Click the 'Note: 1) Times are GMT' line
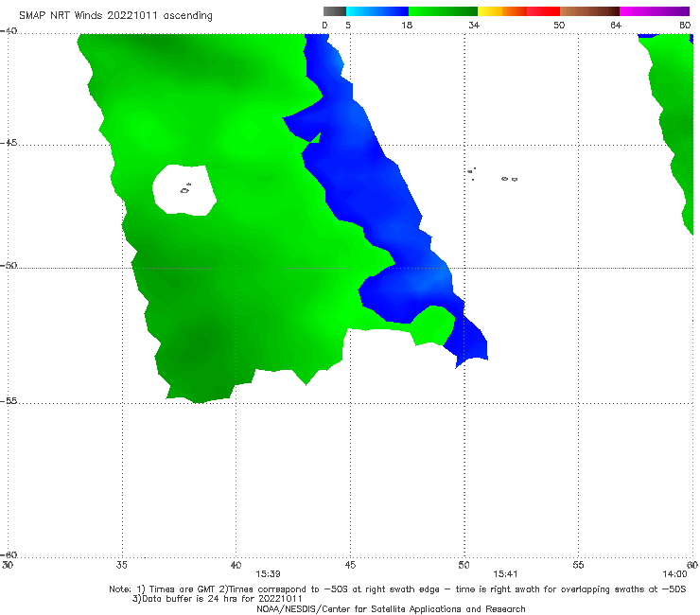This screenshot has width=700, height=615. (x=397, y=589)
